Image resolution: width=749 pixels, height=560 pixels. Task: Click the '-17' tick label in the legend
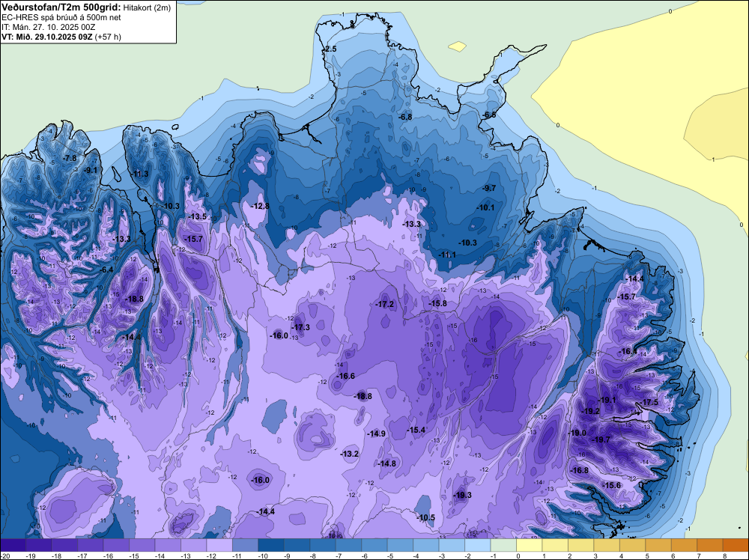[x=82, y=556]
